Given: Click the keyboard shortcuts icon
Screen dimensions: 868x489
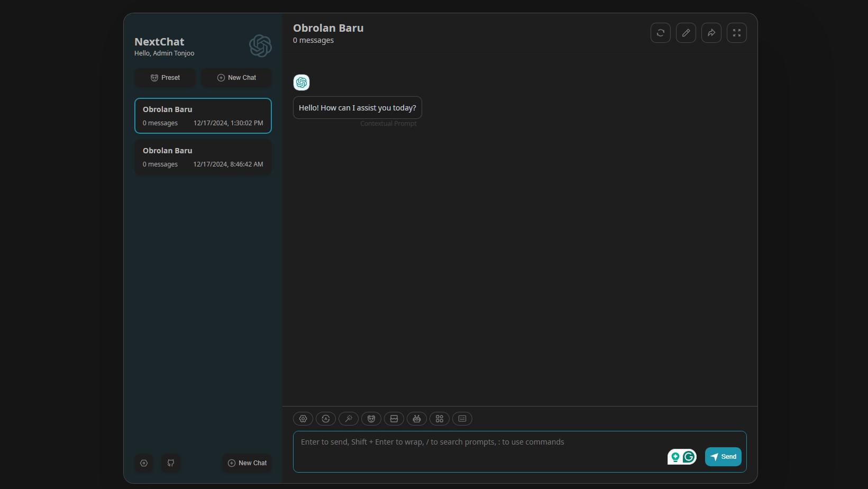Looking at the screenshot, I should pyautogui.click(x=462, y=419).
